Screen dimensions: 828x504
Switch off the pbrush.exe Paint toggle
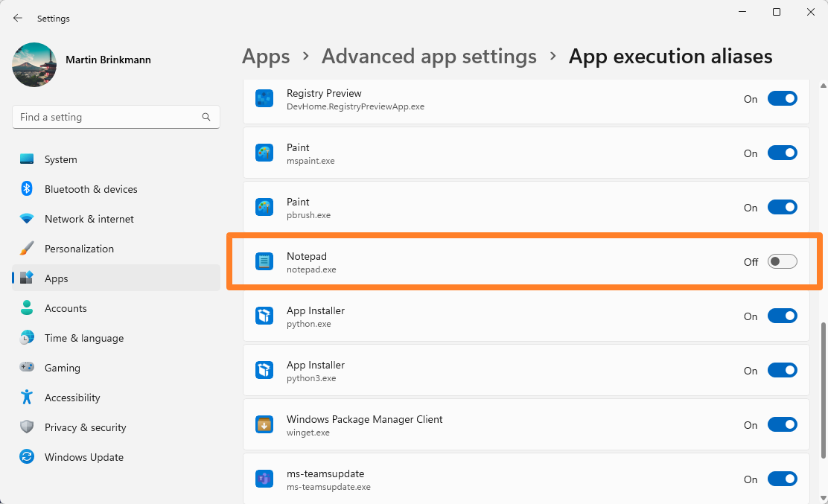click(782, 207)
